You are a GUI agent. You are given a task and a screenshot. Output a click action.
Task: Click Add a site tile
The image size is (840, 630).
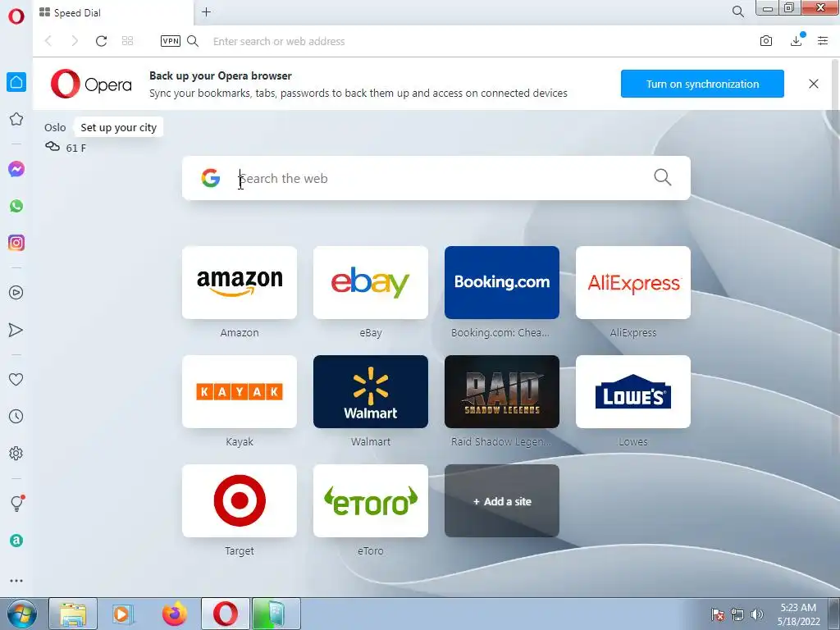(x=502, y=501)
